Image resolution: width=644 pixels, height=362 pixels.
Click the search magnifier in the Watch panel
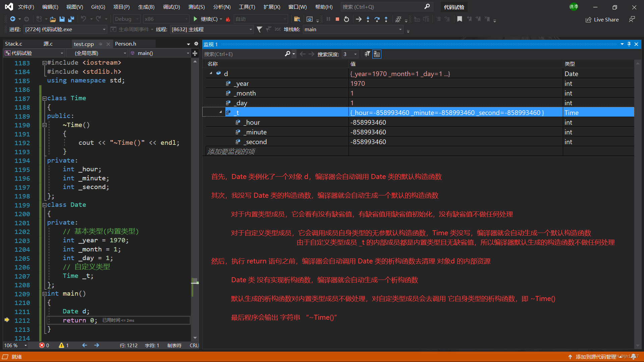click(x=287, y=54)
